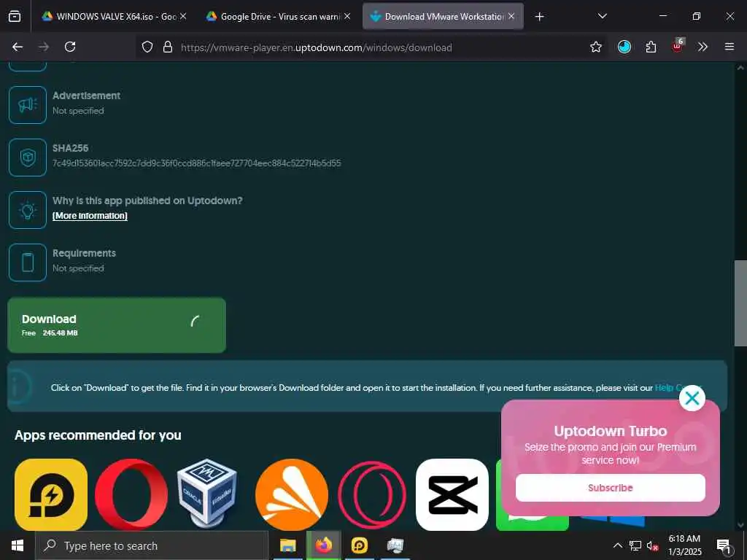Expand the list all tabs dropdown
Image resolution: width=747 pixels, height=560 pixels.
coord(602,16)
